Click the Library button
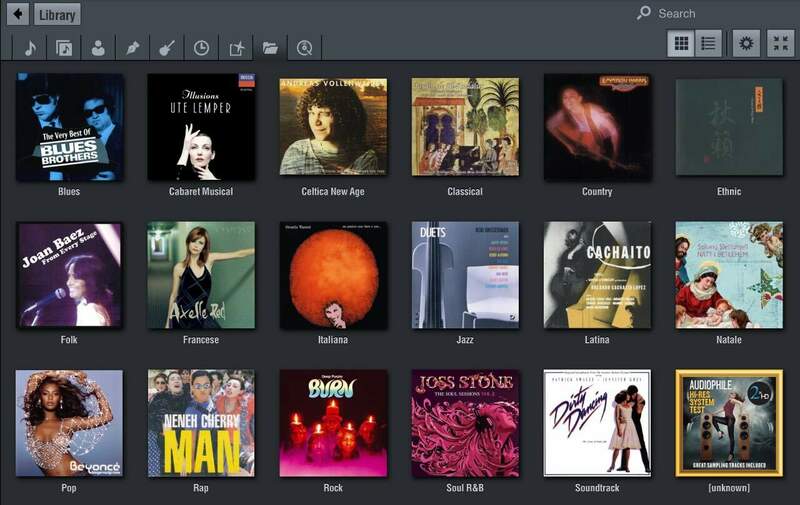This screenshot has height=505, width=800. pos(56,14)
